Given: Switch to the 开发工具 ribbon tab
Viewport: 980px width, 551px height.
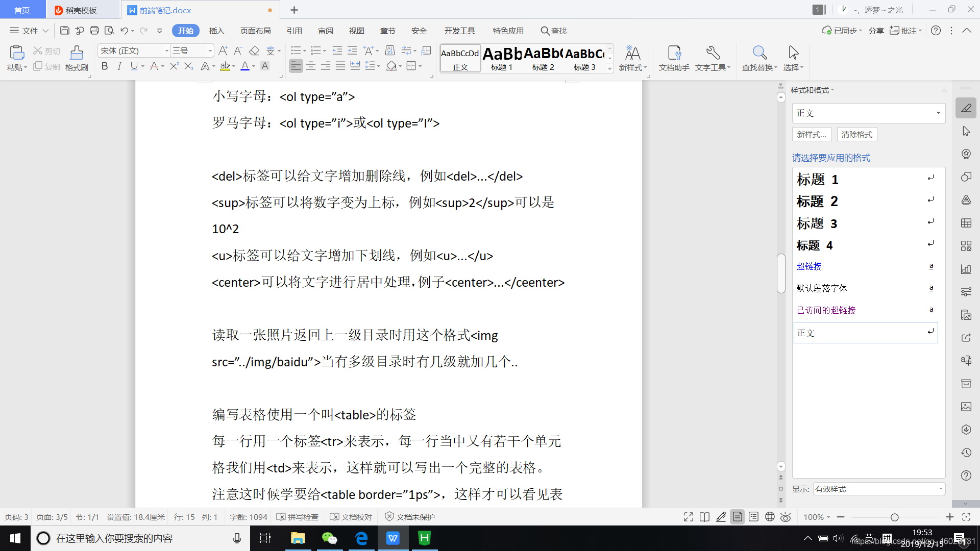Looking at the screenshot, I should point(460,31).
